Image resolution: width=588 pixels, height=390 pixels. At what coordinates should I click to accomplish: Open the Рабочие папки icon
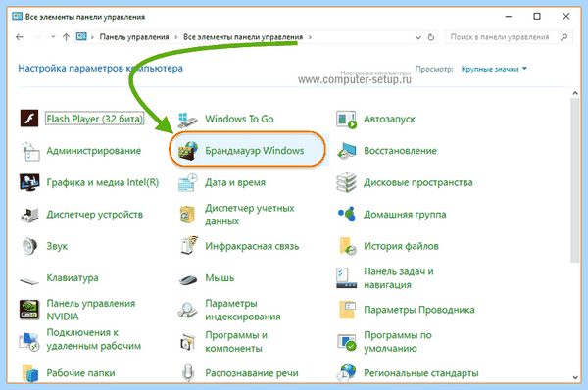click(30, 373)
